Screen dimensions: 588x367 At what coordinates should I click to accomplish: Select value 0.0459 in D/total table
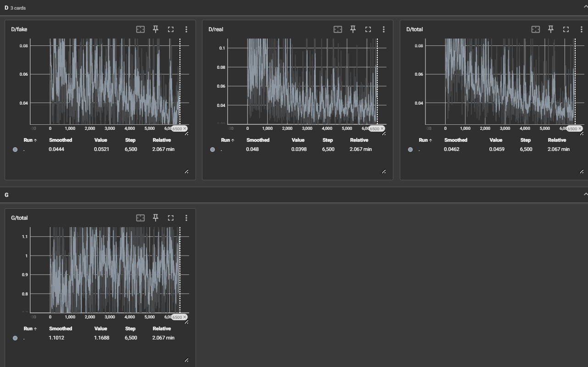point(497,149)
